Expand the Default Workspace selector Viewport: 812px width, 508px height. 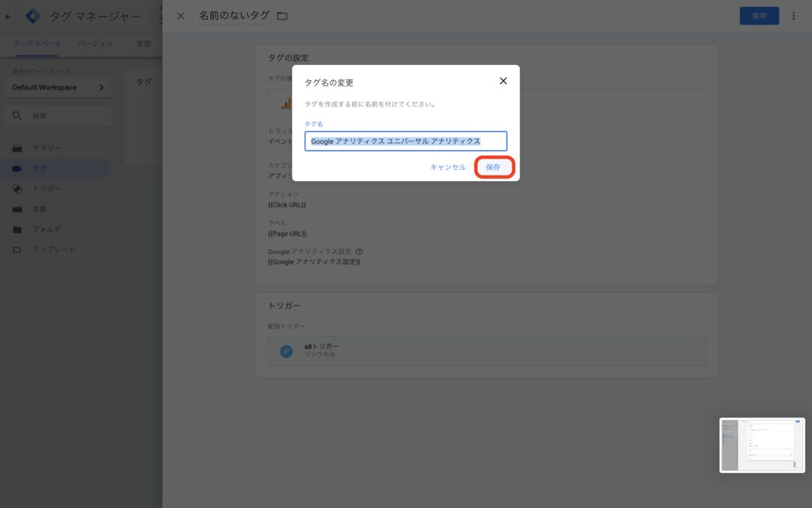[57, 87]
